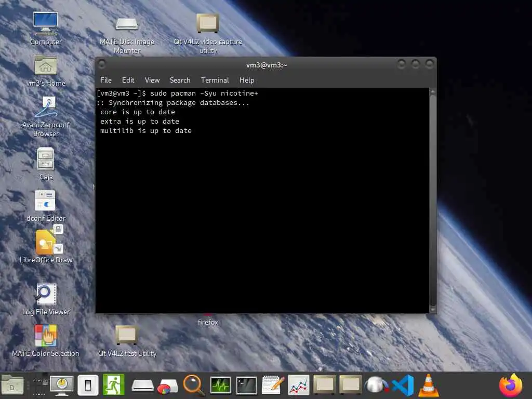Launch VLC media player from dock
Viewport: 532px width, 399px height.
click(x=429, y=385)
